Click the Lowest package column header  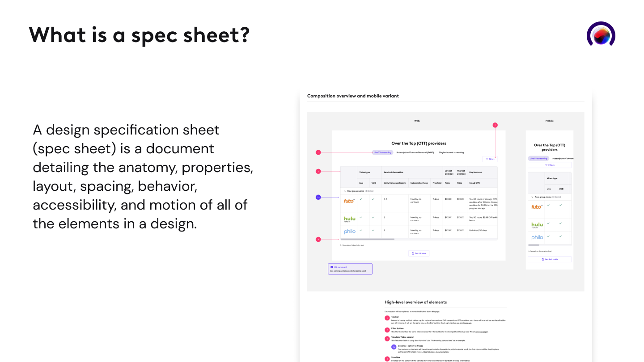click(449, 172)
